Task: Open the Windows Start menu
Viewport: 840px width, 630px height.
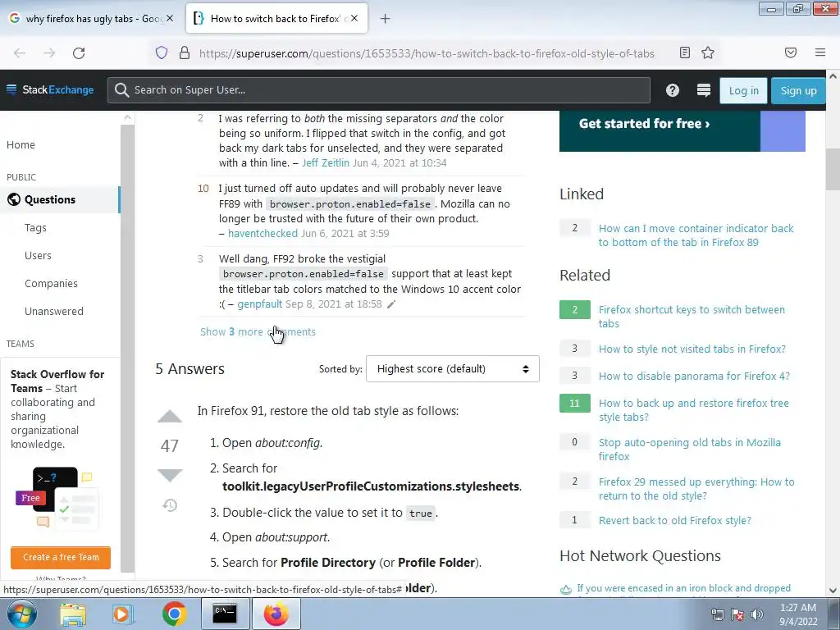Action: (21, 614)
